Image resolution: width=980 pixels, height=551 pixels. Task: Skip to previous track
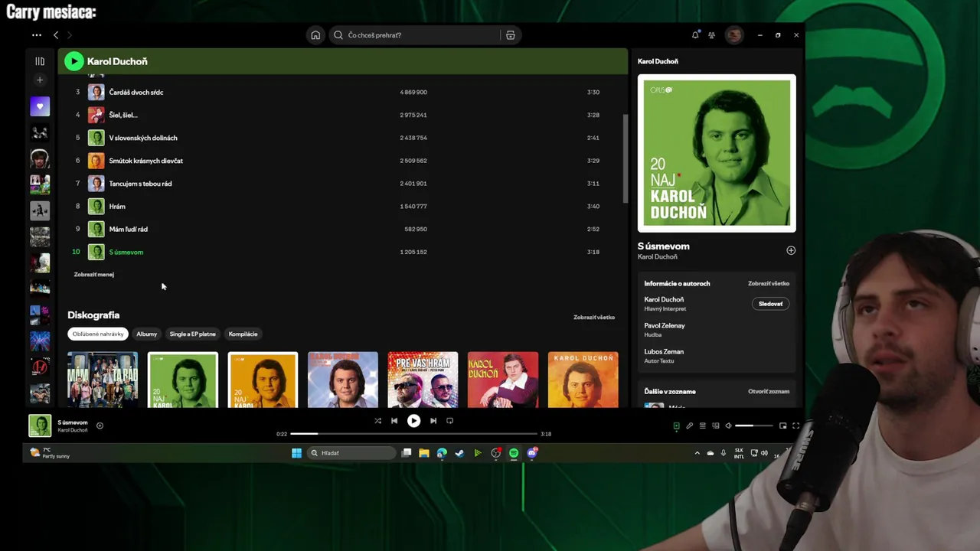(x=394, y=420)
